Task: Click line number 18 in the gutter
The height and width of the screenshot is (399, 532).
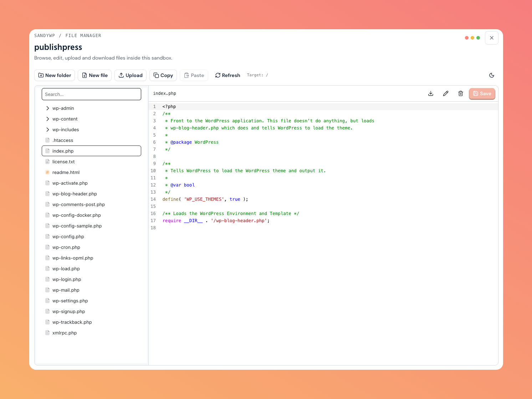Action: (x=153, y=228)
